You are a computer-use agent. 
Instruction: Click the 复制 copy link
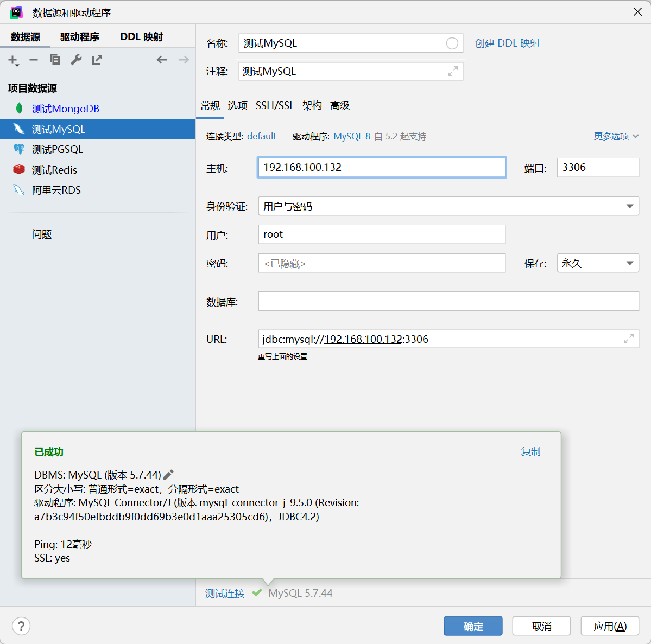(530, 451)
